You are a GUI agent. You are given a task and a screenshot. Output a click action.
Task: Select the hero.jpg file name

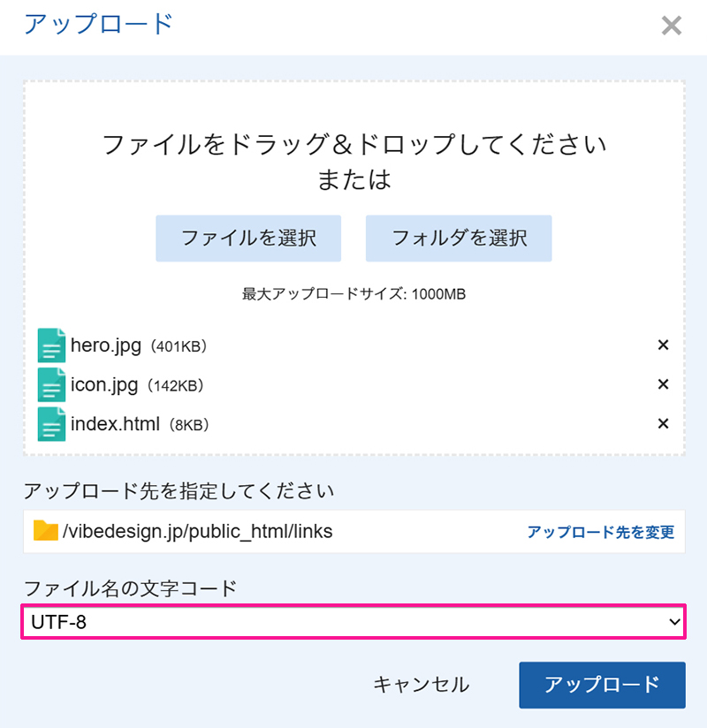click(x=106, y=345)
